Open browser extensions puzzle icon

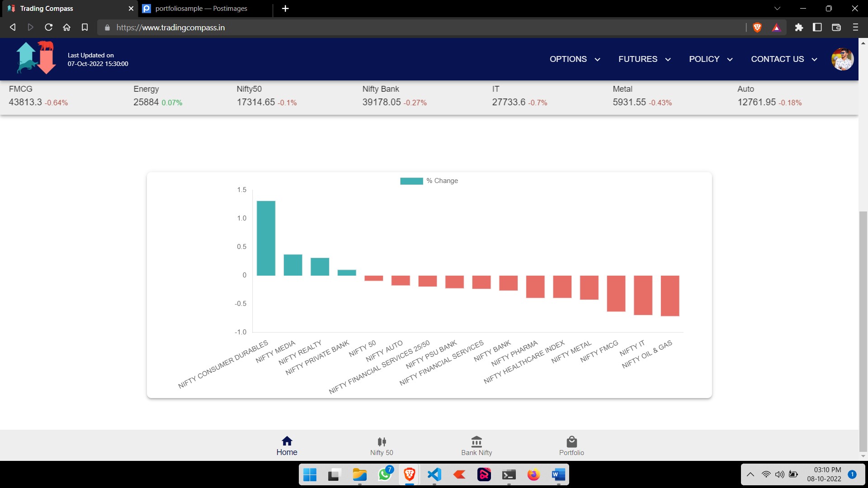[799, 27]
